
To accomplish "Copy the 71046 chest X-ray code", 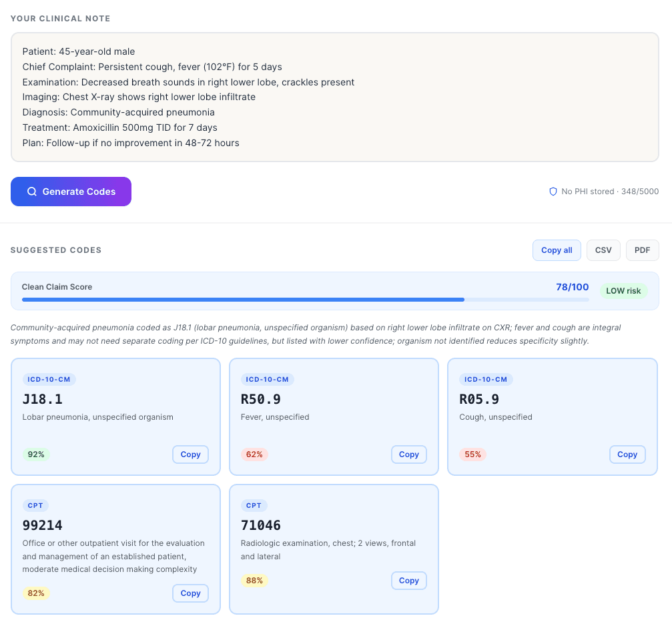I will (x=408, y=581).
